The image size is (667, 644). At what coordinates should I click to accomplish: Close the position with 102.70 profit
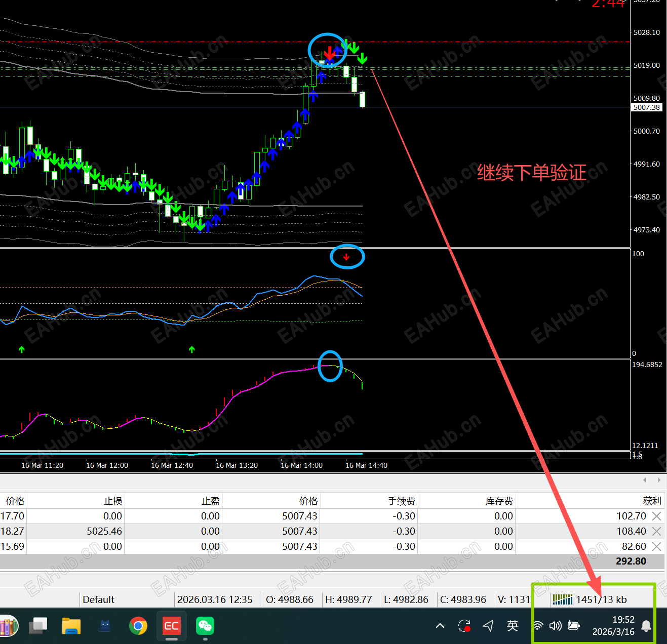(x=656, y=516)
